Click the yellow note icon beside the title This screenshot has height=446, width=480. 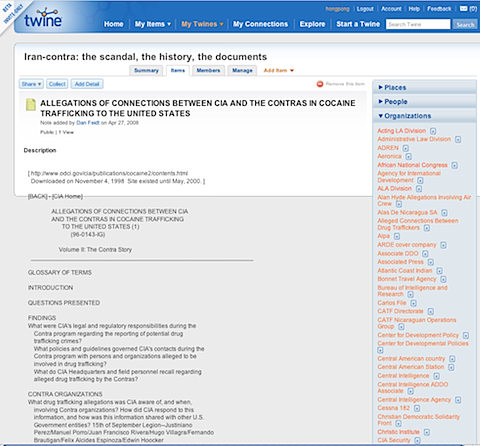tap(31, 105)
